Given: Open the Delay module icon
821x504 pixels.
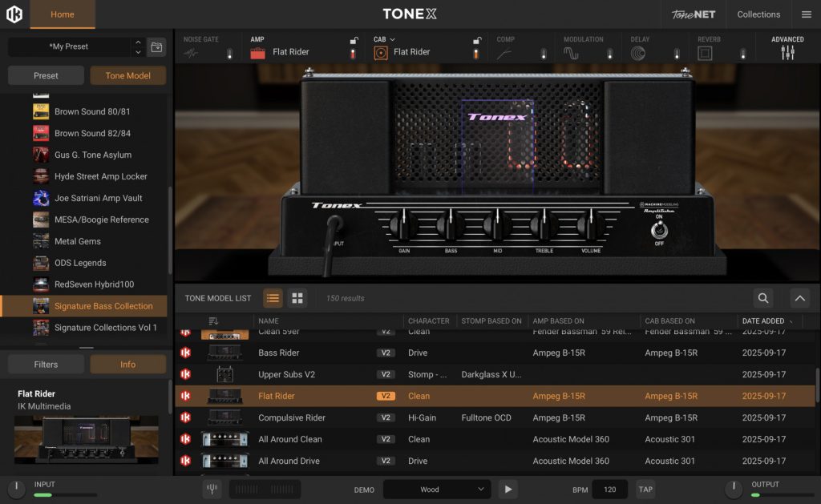Looking at the screenshot, I should [x=637, y=54].
